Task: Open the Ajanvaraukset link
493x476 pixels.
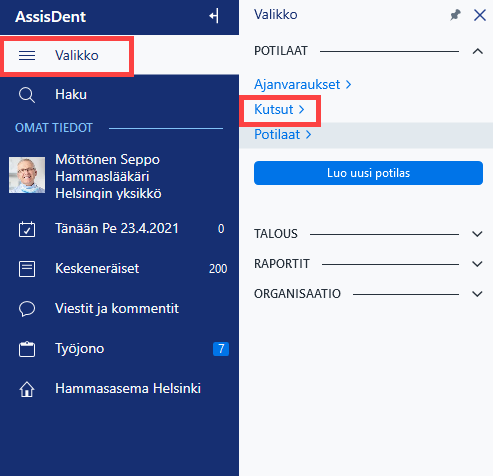Action: [303, 85]
